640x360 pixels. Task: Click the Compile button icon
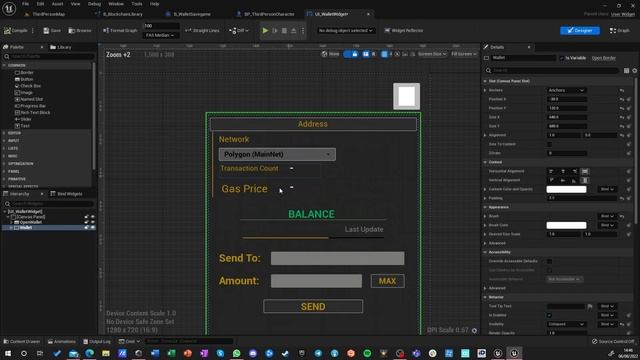[8, 31]
